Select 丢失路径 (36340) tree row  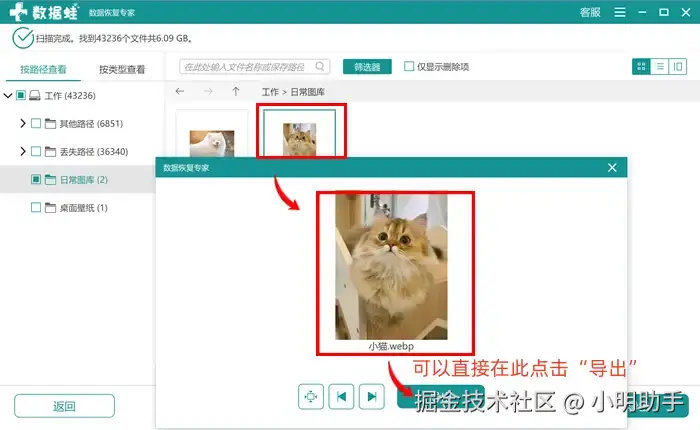[x=94, y=152]
